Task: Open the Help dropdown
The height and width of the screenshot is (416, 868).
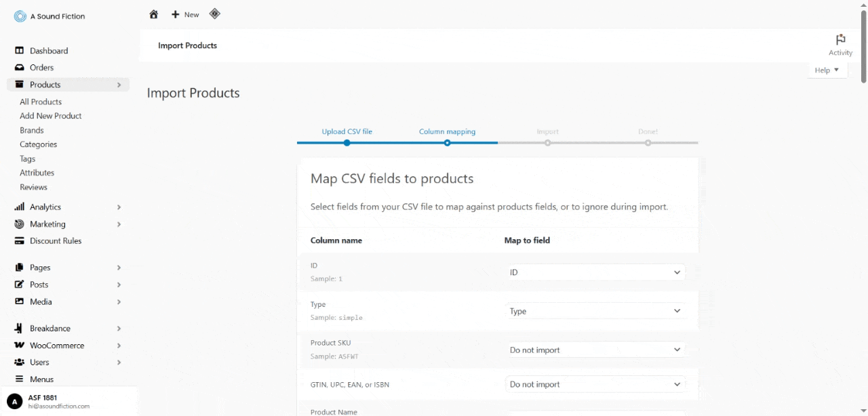Action: click(827, 70)
